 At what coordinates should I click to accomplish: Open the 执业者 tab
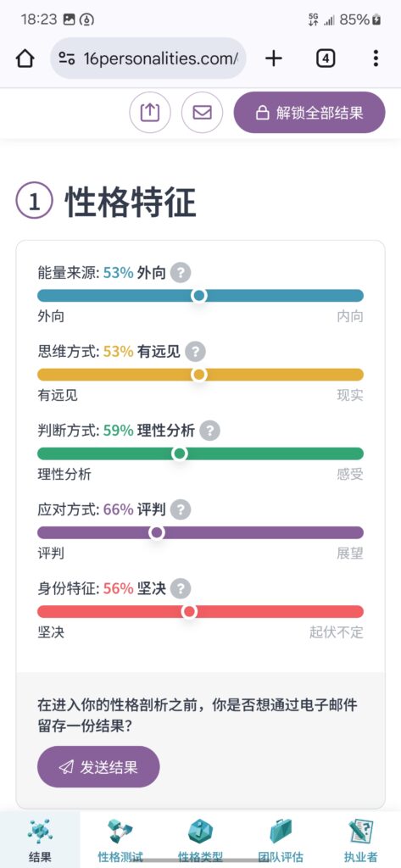pyautogui.click(x=360, y=840)
